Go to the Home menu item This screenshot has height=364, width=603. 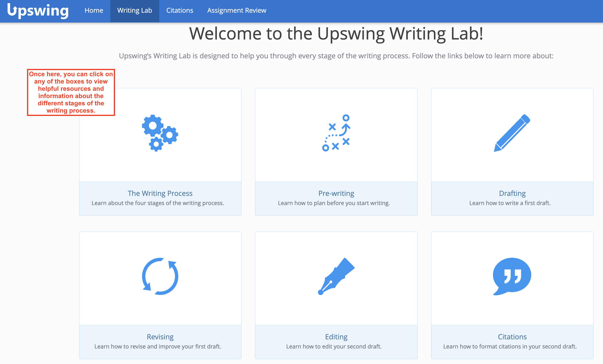point(94,11)
